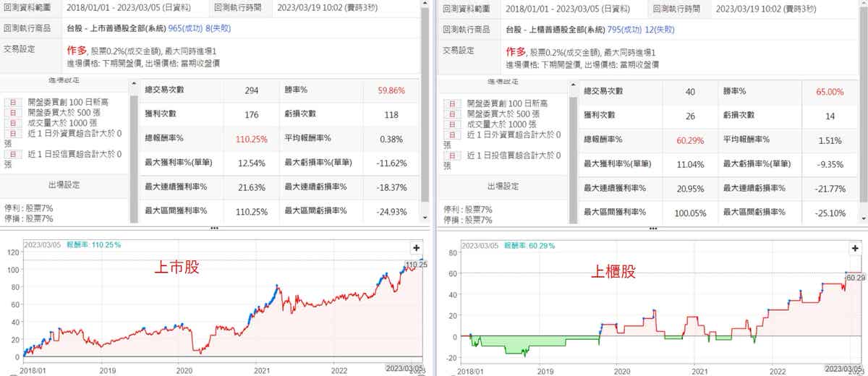Screen dimensions: 868x376
Task: Click the 日 icon beside 近 1 日投信買超 in left panel
Action: coord(12,154)
